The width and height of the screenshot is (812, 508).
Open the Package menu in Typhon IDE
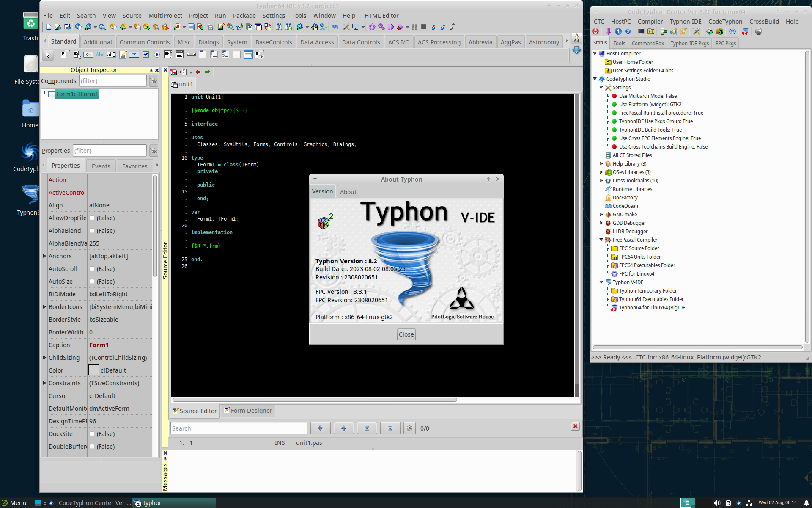click(x=244, y=16)
